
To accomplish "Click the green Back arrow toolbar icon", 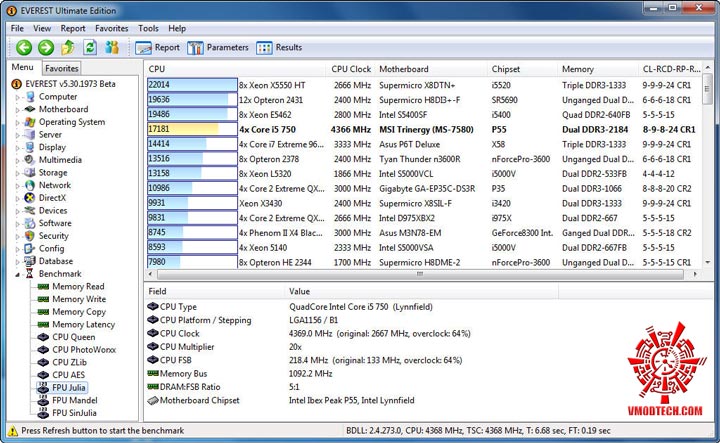I will coord(24,47).
